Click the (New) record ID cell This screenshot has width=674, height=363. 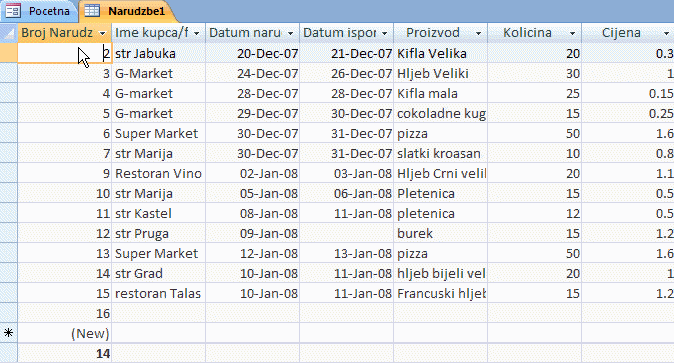[64, 333]
